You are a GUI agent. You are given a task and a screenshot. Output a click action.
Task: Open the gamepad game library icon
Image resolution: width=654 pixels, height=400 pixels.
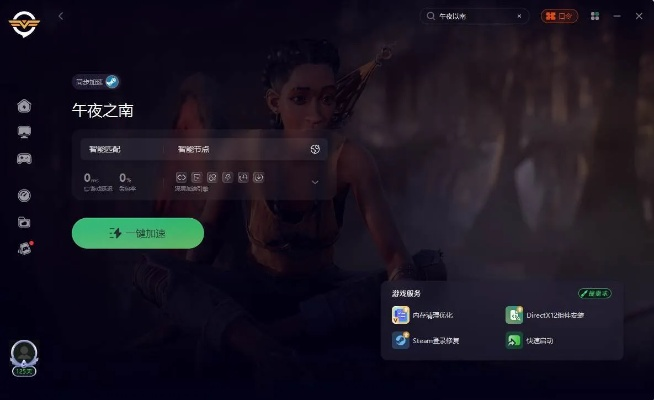pyautogui.click(x=24, y=158)
